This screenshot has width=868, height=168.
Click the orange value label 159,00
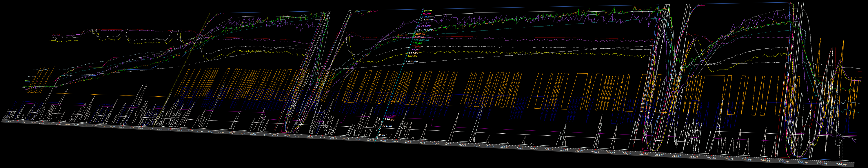(420, 34)
